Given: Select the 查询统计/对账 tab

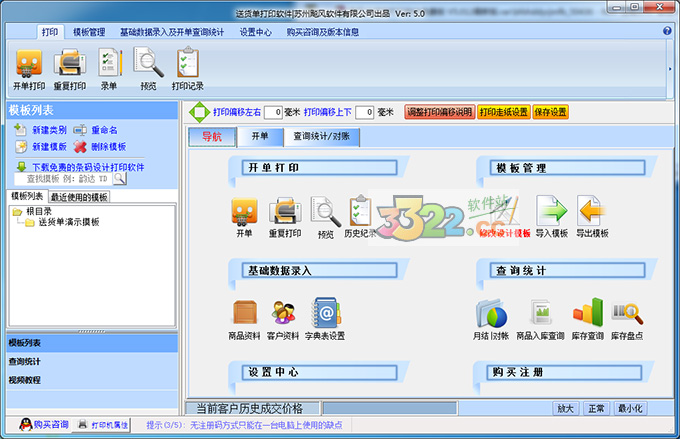Looking at the screenshot, I should point(321,137).
